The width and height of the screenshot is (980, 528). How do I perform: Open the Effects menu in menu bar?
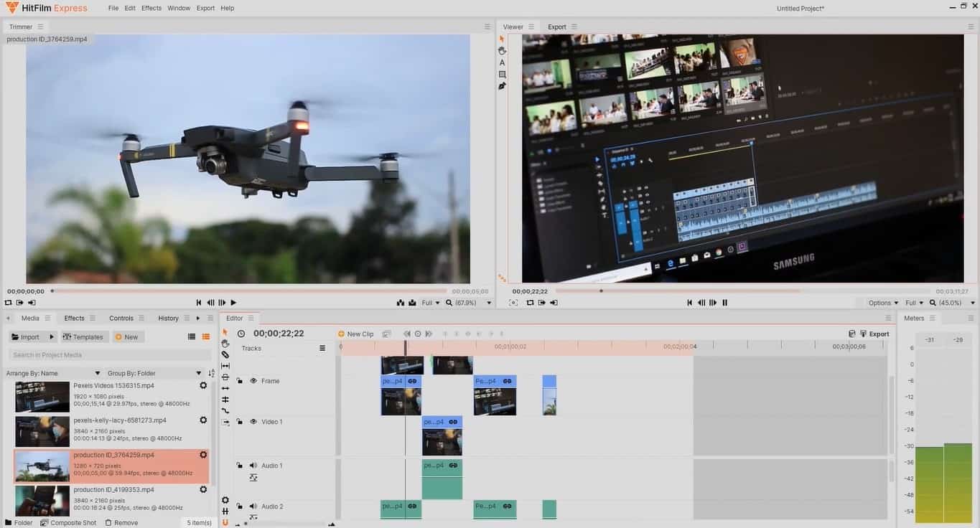[x=151, y=8]
